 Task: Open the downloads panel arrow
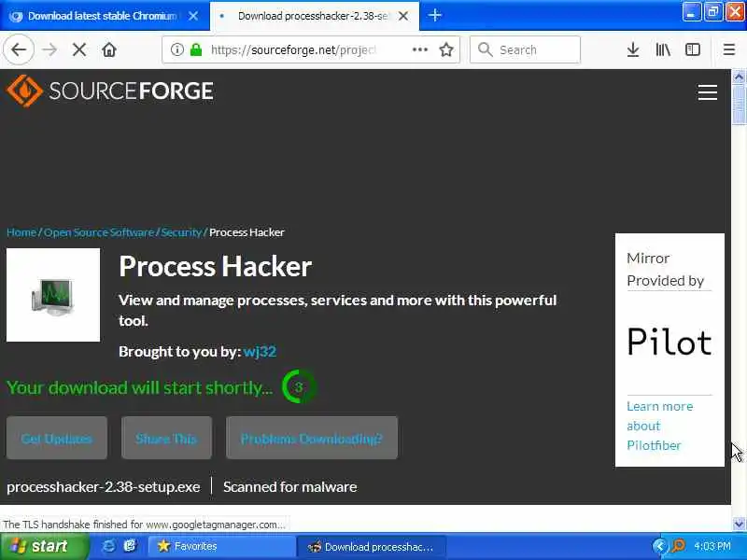(633, 49)
